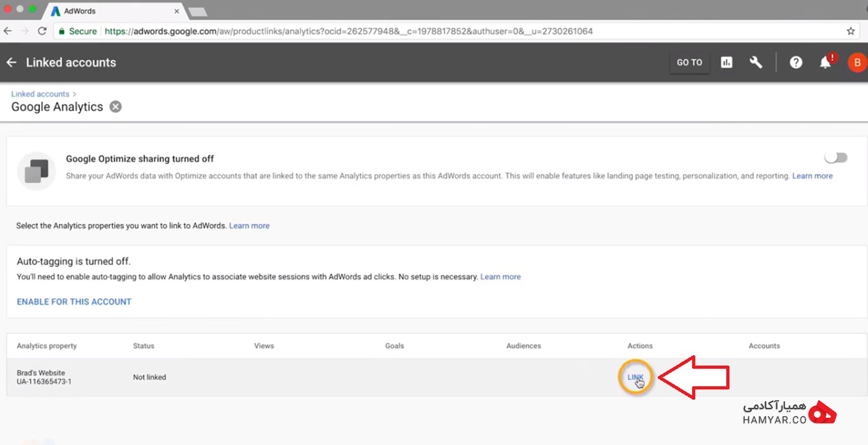This screenshot has height=445, width=868.
Task: Click the Auto-tagging is turned off heading
Action: tap(74, 261)
